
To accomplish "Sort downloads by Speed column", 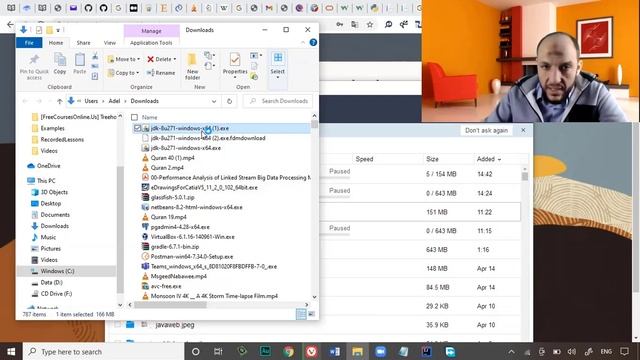I will [364, 159].
